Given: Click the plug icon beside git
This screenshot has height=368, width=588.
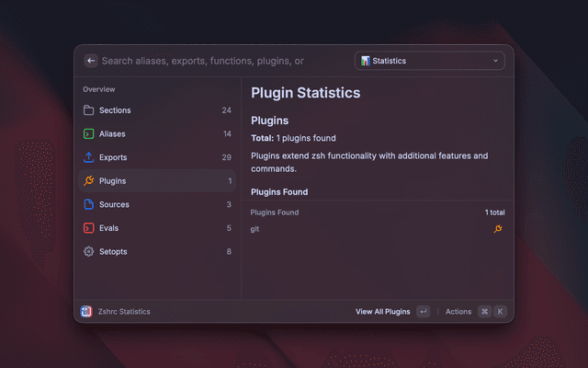Looking at the screenshot, I should point(498,228).
